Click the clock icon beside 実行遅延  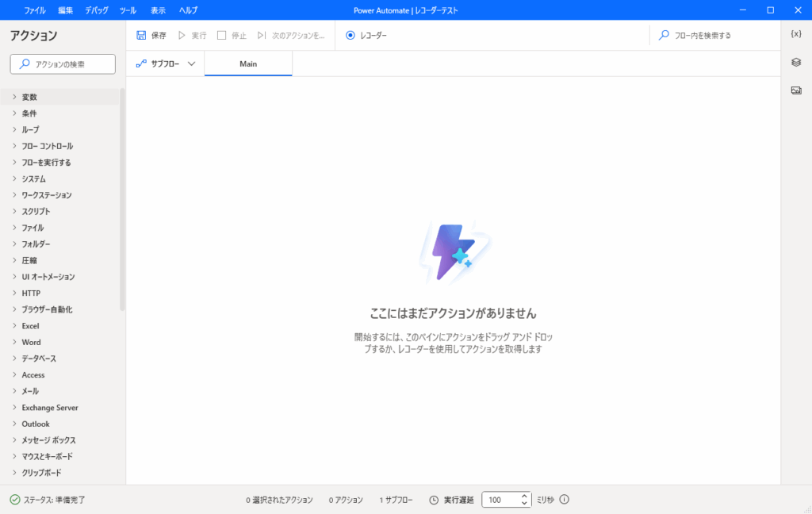pyautogui.click(x=434, y=500)
